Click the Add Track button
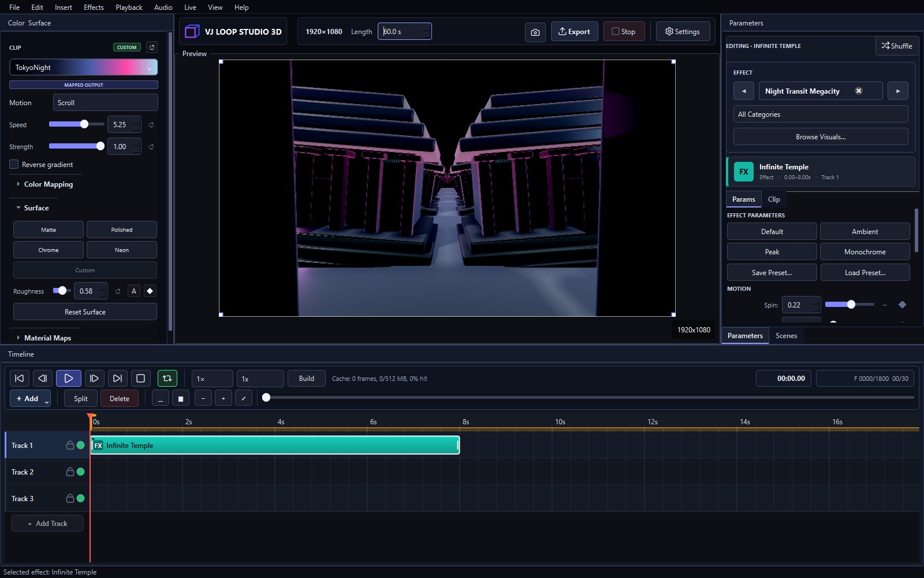This screenshot has height=578, width=924. [x=47, y=523]
